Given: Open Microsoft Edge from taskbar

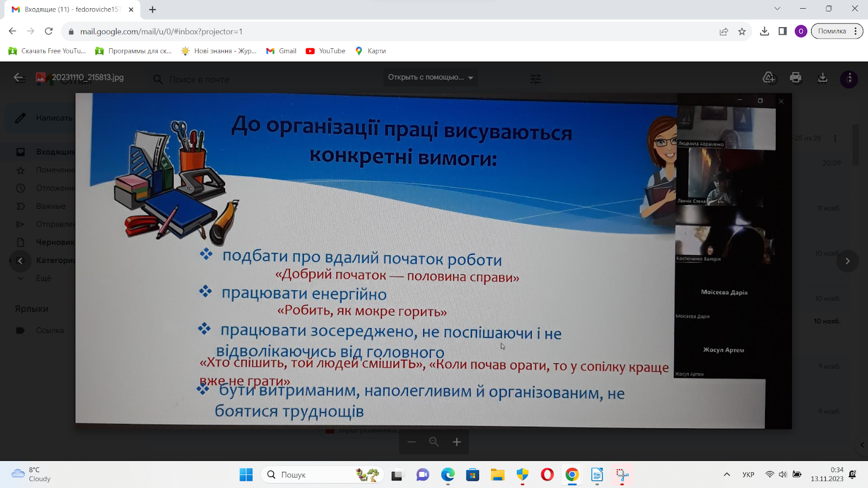Looking at the screenshot, I should tap(448, 475).
